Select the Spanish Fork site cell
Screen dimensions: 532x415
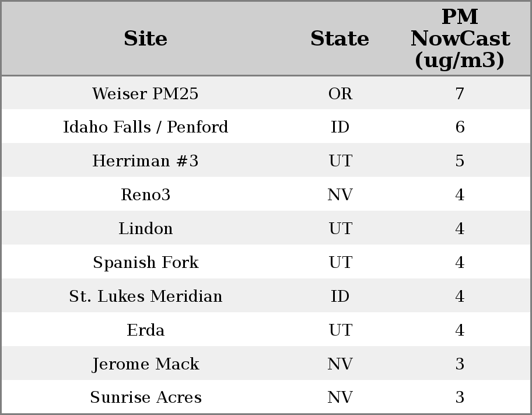[145, 263]
